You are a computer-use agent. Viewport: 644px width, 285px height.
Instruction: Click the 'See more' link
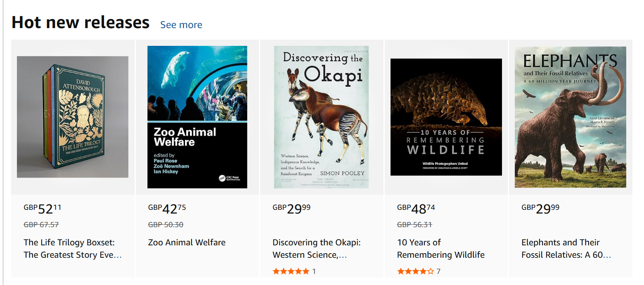click(x=181, y=25)
